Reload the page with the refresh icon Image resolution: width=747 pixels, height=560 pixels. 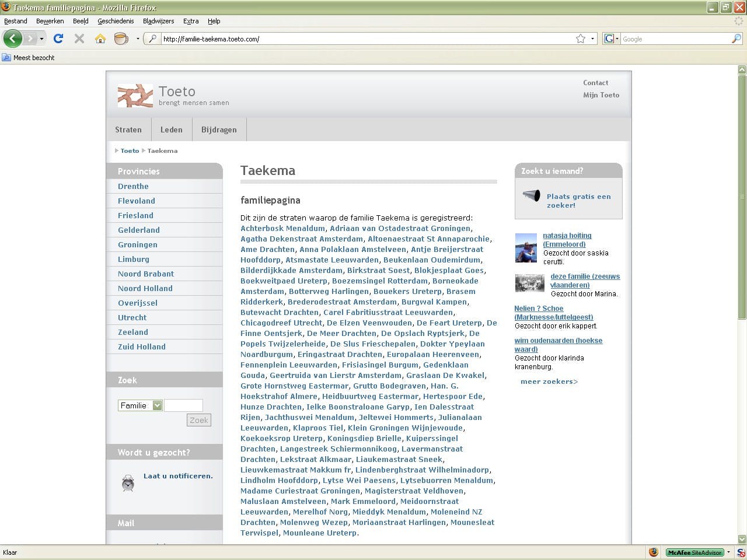coord(58,38)
